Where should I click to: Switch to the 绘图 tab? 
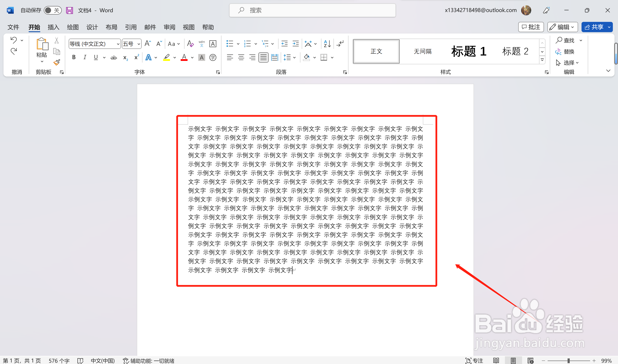coord(73,27)
